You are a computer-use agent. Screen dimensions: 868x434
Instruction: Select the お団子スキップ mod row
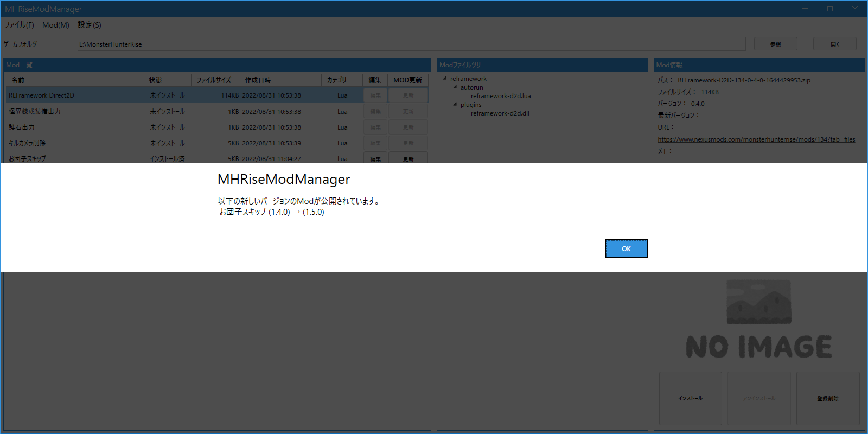[217, 158]
